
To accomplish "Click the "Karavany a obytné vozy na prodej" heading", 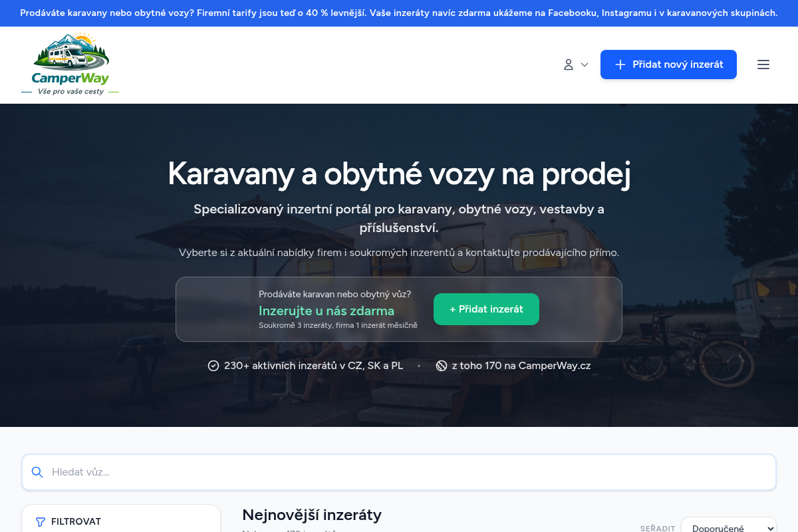I will 399,174.
